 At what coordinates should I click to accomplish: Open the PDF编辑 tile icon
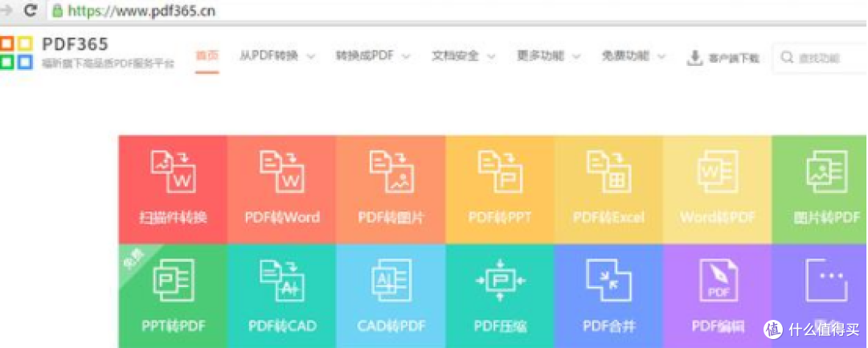718,280
